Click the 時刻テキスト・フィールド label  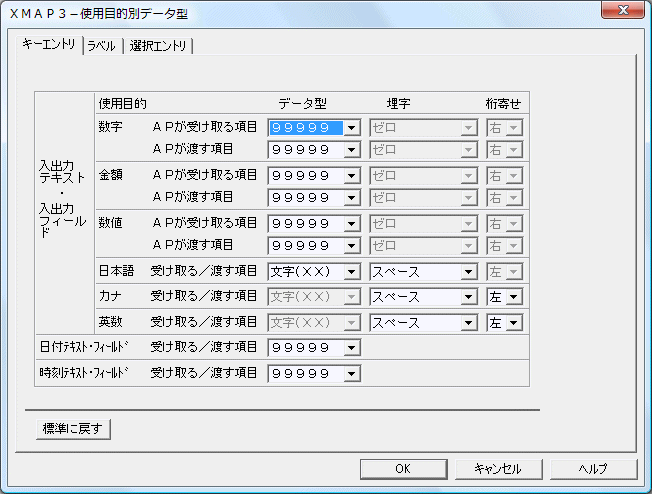[x=84, y=373]
